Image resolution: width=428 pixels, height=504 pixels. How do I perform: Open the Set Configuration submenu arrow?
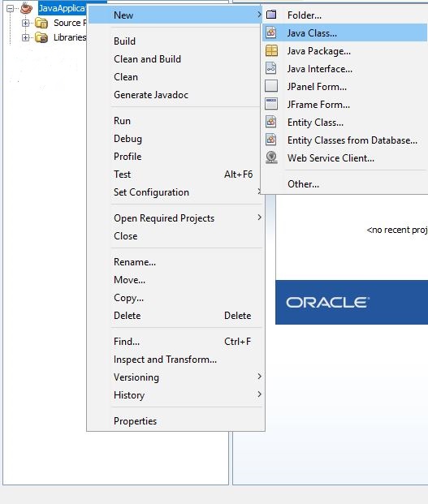point(259,192)
